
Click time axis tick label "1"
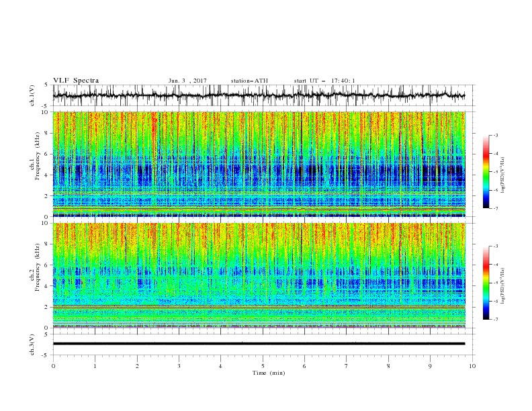pos(95,366)
